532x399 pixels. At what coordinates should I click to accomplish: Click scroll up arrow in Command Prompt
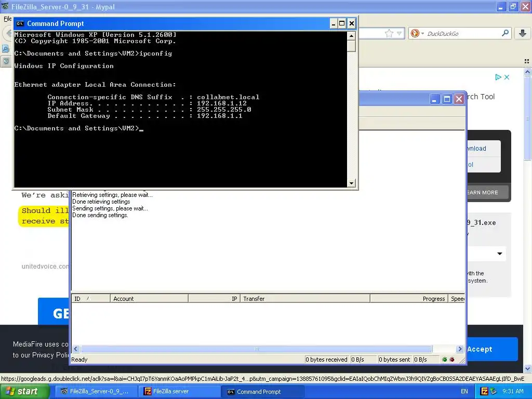(x=351, y=36)
